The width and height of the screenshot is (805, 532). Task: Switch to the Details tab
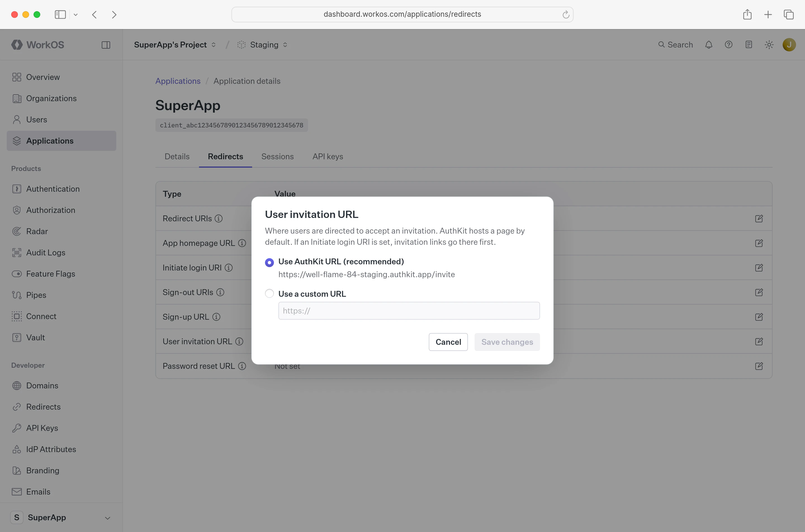177,156
